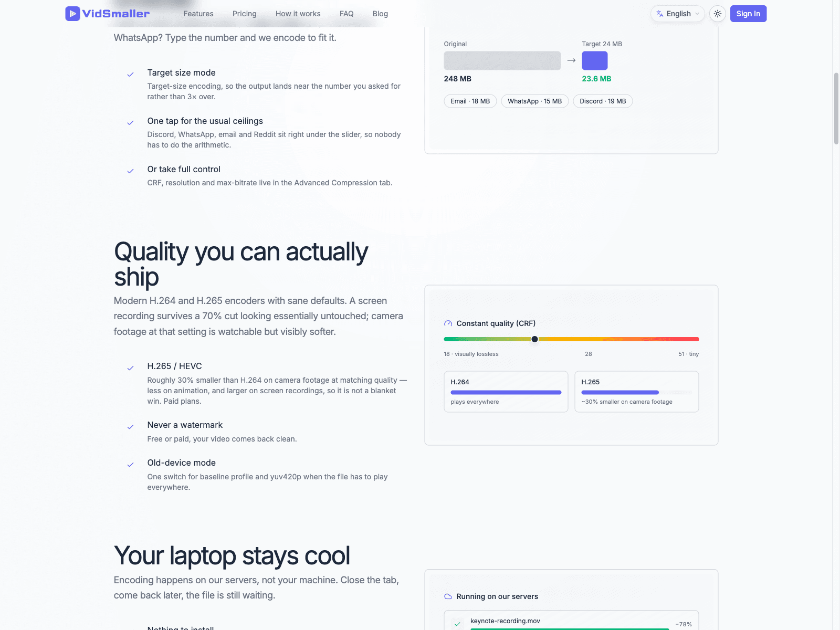This screenshot has width=840, height=630.
Task: Click the cloud icon near Running on servers
Action: (x=448, y=596)
